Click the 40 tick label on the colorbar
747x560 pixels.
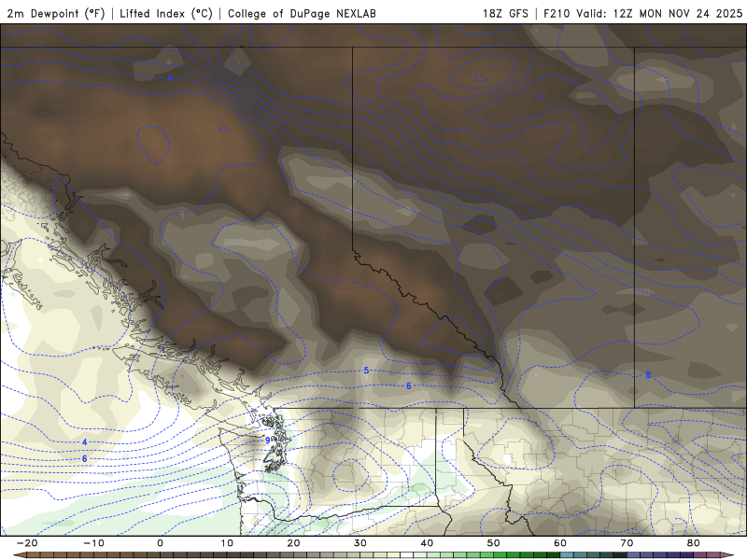427,543
